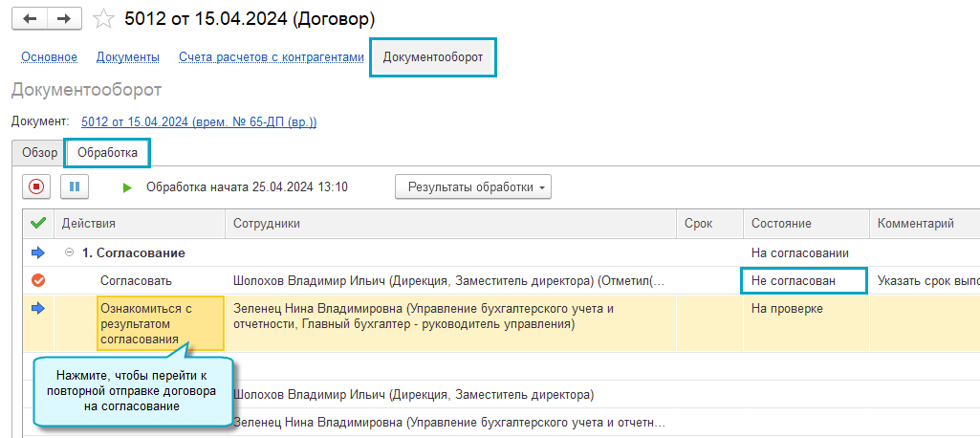Click the green play triangle icon
Screen dimensions: 980x438
click(127, 187)
